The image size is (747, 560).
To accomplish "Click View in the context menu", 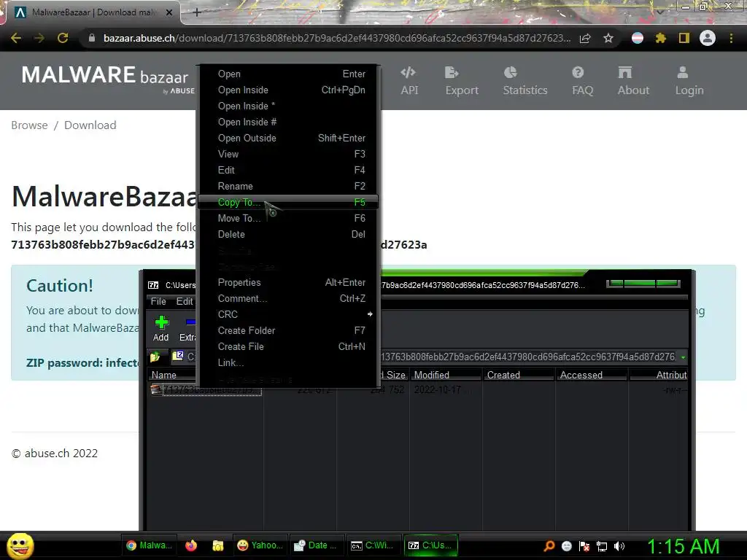I will (x=287, y=155).
